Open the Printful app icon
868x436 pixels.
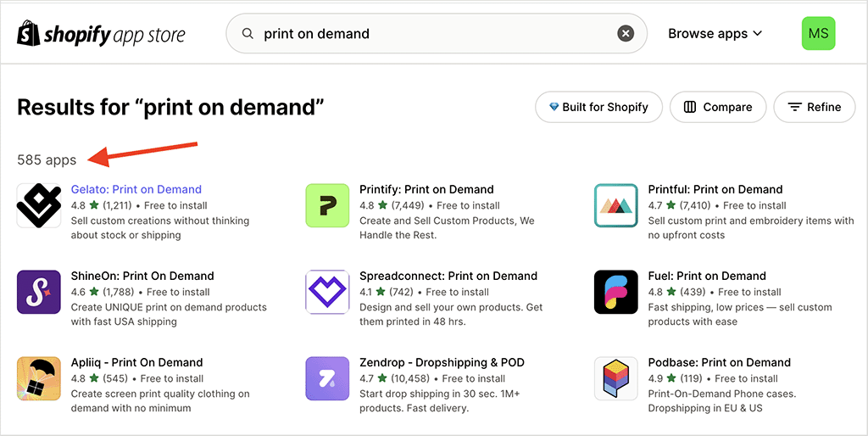click(x=616, y=205)
